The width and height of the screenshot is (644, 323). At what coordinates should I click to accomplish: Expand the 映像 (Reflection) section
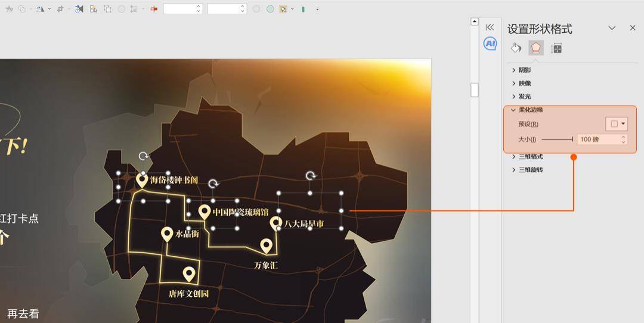[525, 83]
